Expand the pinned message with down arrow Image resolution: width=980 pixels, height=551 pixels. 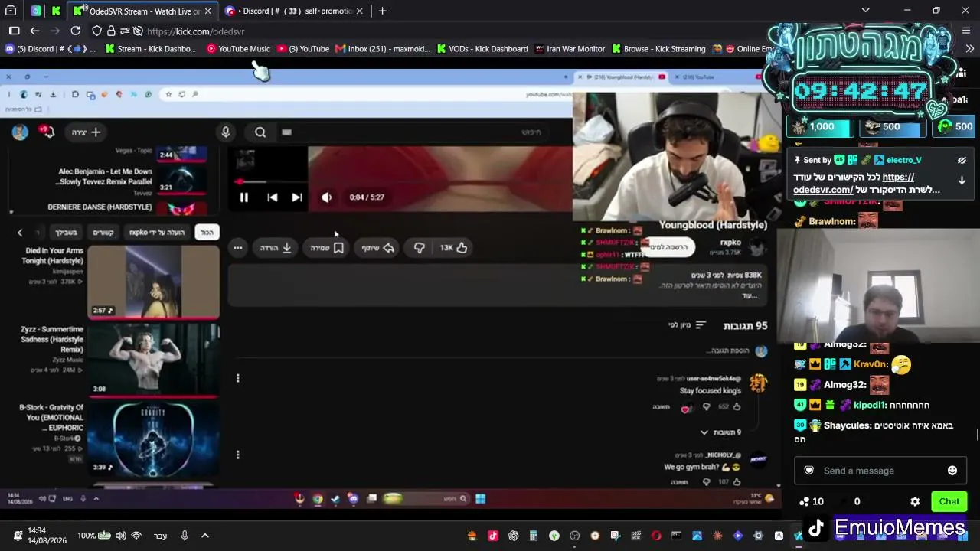coord(962,181)
